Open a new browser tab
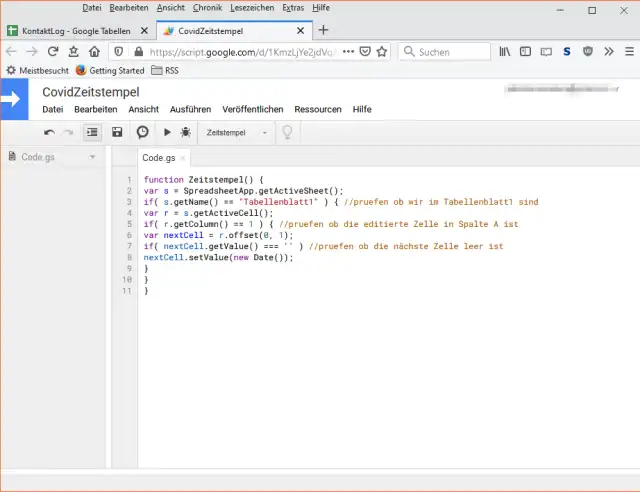This screenshot has height=492, width=640. click(323, 30)
